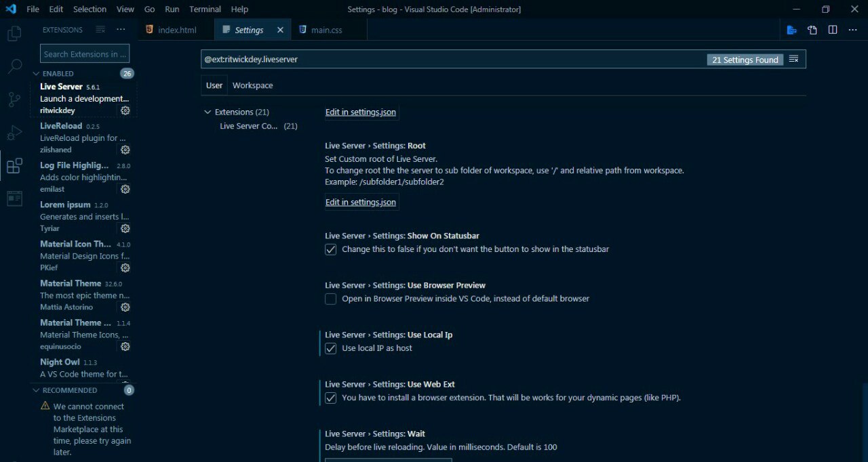Open Material Theme Icons manage gear
This screenshot has width=868, height=462.
click(125, 346)
